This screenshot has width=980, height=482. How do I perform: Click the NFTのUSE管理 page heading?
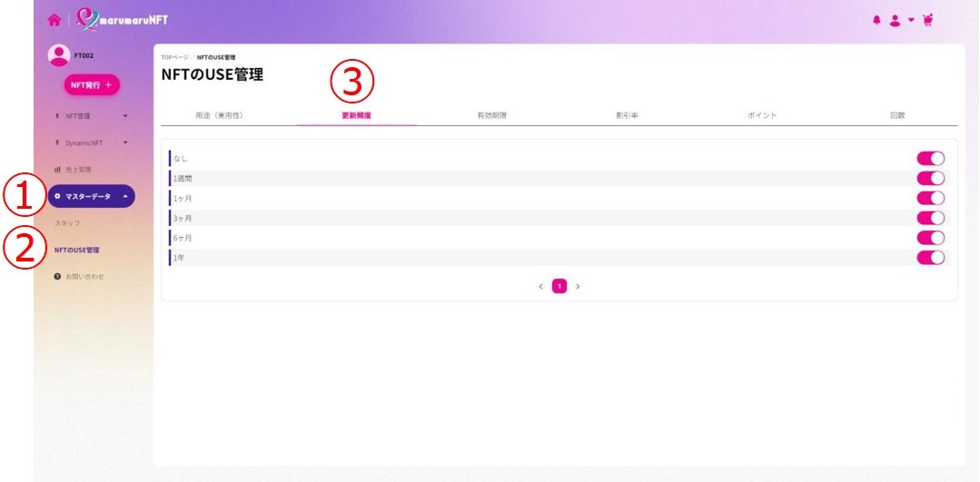[213, 75]
